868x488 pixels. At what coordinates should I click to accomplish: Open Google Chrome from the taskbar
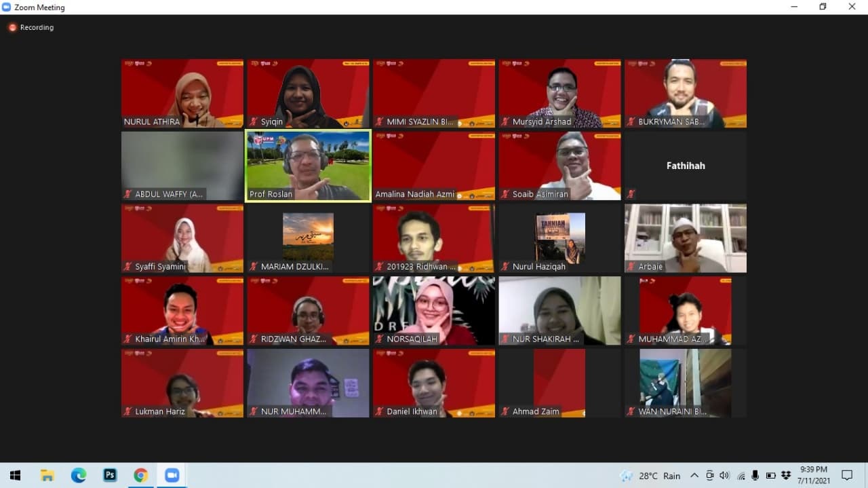pyautogui.click(x=140, y=475)
